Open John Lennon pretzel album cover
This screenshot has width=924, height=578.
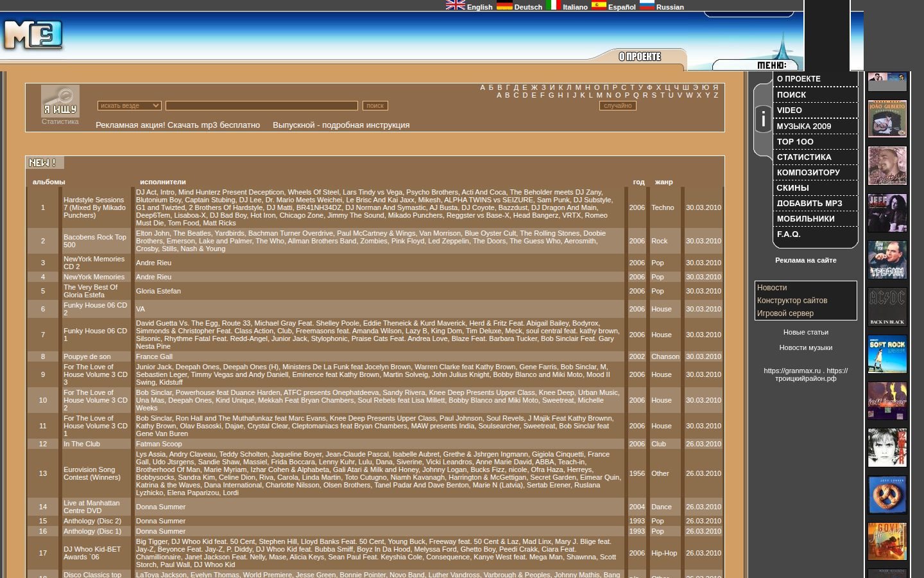tap(887, 495)
